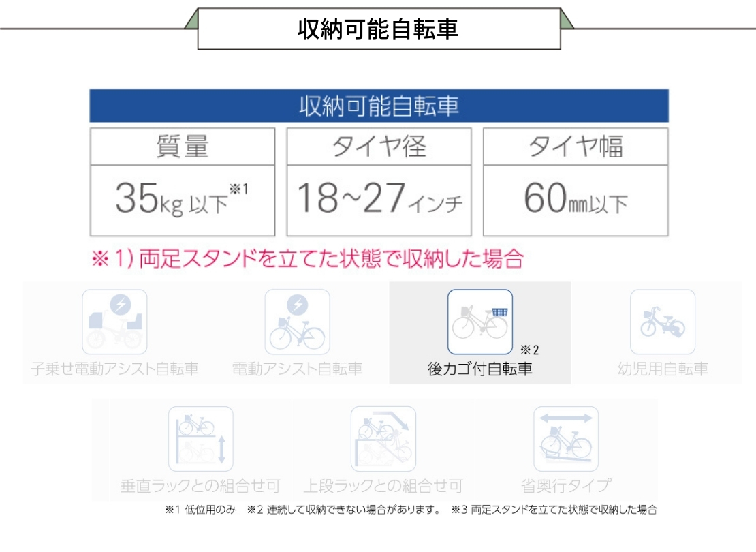
Task: Select the space-saving depth type icon
Action: tap(565, 439)
